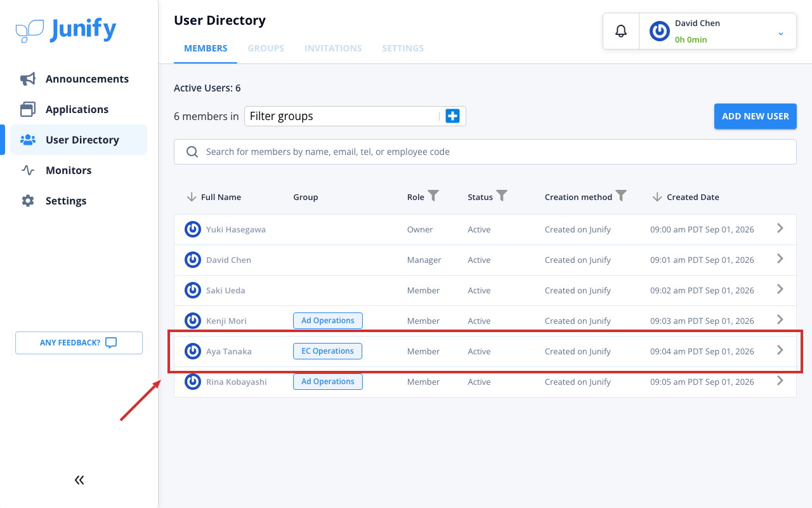The width and height of the screenshot is (812, 508).
Task: Click Aya Tanaka's EC Operations group tag
Action: point(327,351)
